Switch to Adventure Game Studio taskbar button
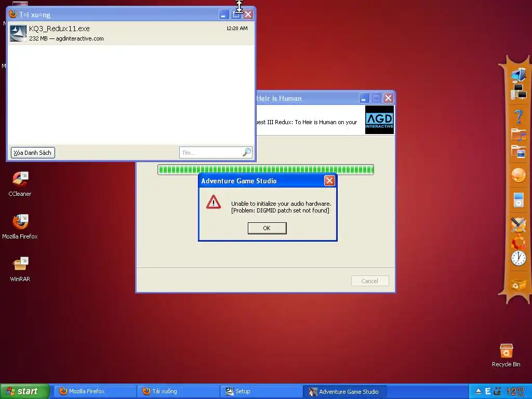This screenshot has width=532, height=399. pyautogui.click(x=345, y=392)
